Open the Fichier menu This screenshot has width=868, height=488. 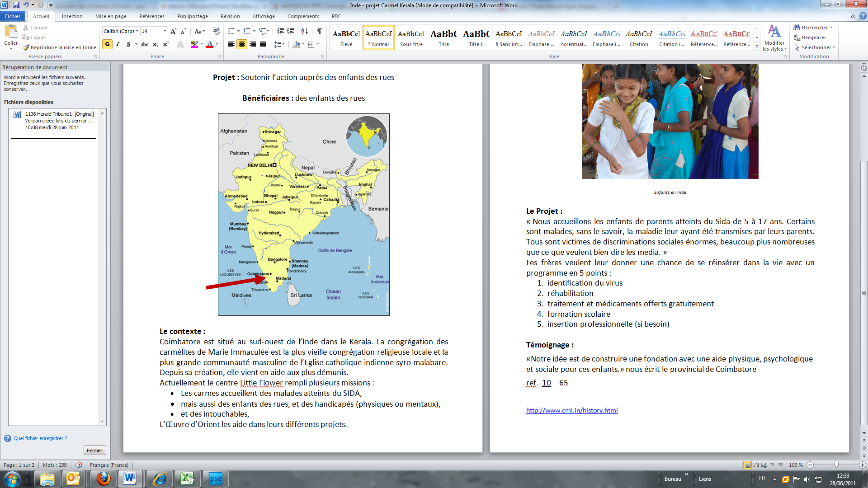pyautogui.click(x=13, y=16)
